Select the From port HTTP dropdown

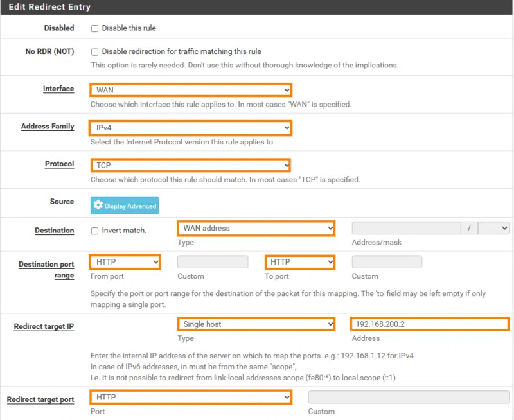(x=125, y=262)
